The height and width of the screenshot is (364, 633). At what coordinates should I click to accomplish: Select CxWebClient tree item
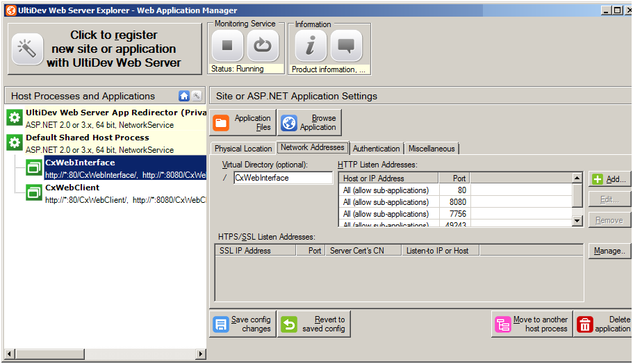click(125, 193)
